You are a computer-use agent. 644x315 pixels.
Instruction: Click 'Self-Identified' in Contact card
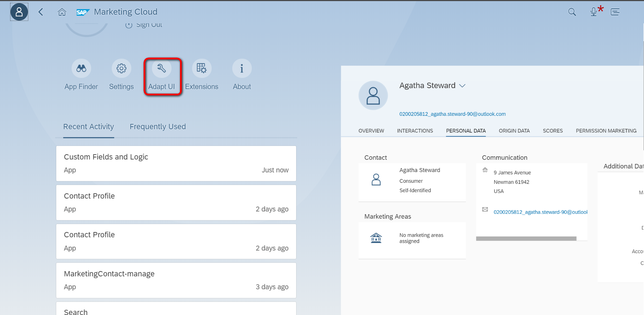(415, 190)
